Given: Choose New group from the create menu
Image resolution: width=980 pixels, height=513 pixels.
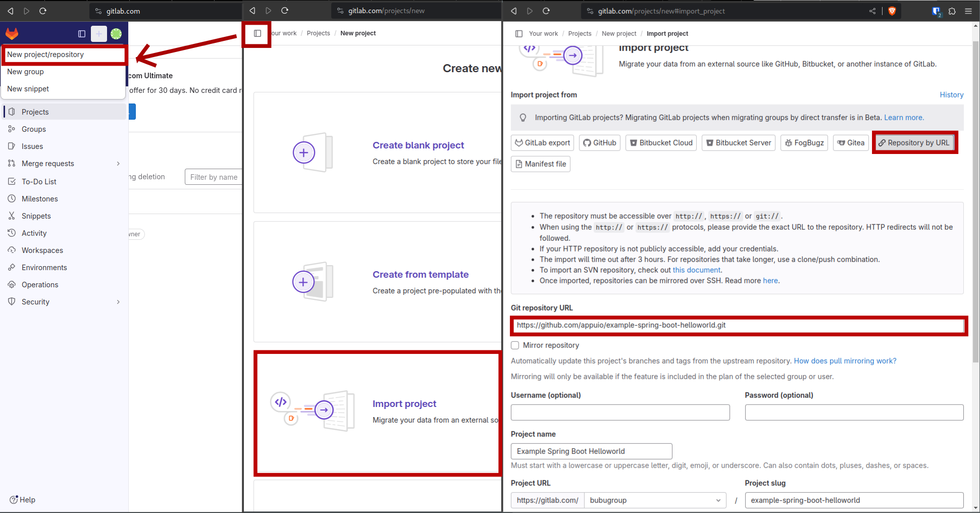Looking at the screenshot, I should (x=25, y=71).
